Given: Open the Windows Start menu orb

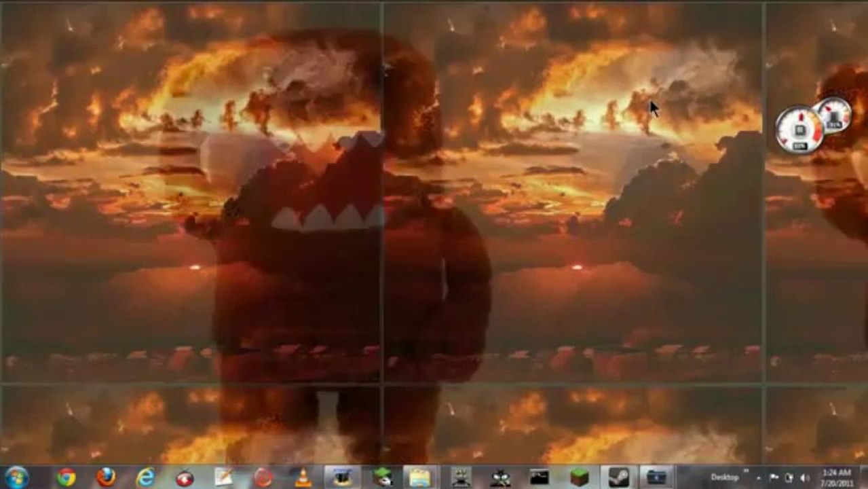Looking at the screenshot, I should click(16, 477).
